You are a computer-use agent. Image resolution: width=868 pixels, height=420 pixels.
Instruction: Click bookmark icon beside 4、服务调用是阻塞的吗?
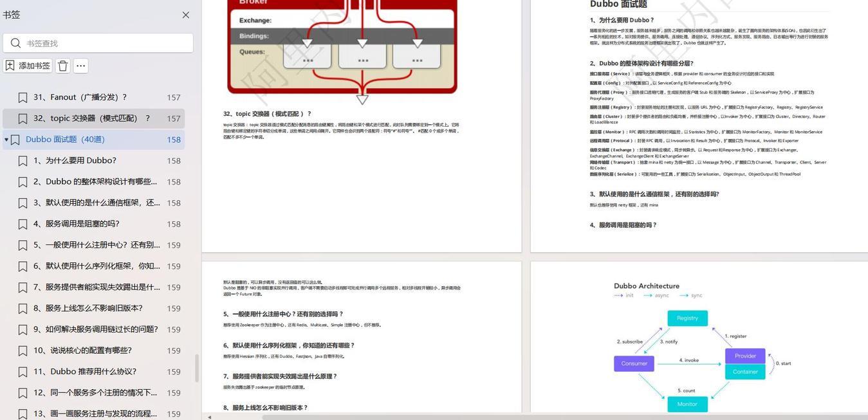click(x=23, y=224)
